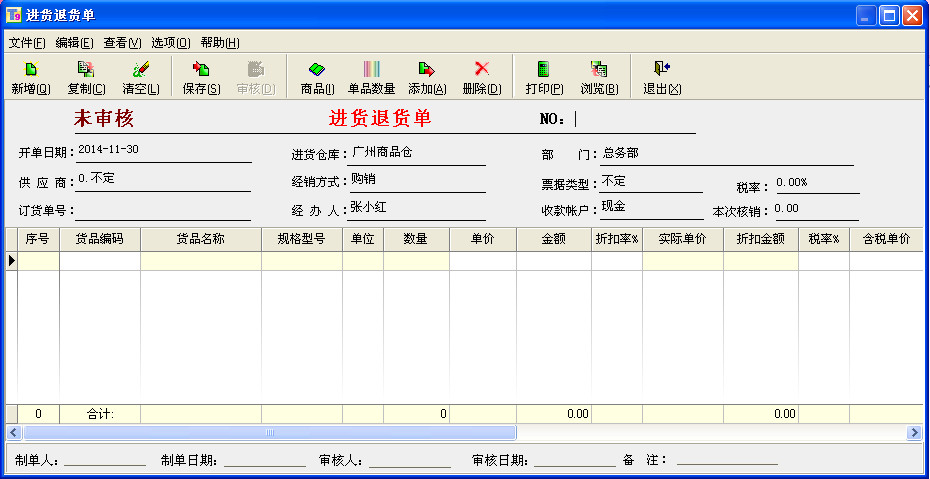Click the 数量 column header
930x479 pixels.
coord(416,240)
